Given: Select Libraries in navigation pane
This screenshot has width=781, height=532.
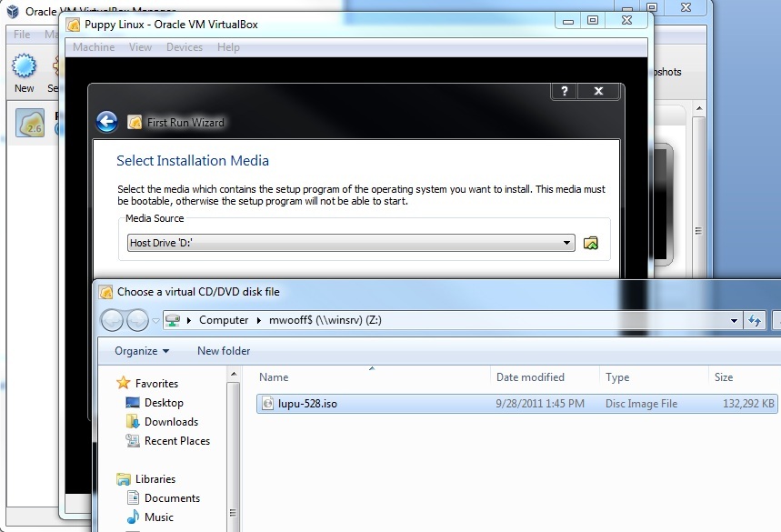Looking at the screenshot, I should (x=155, y=478).
